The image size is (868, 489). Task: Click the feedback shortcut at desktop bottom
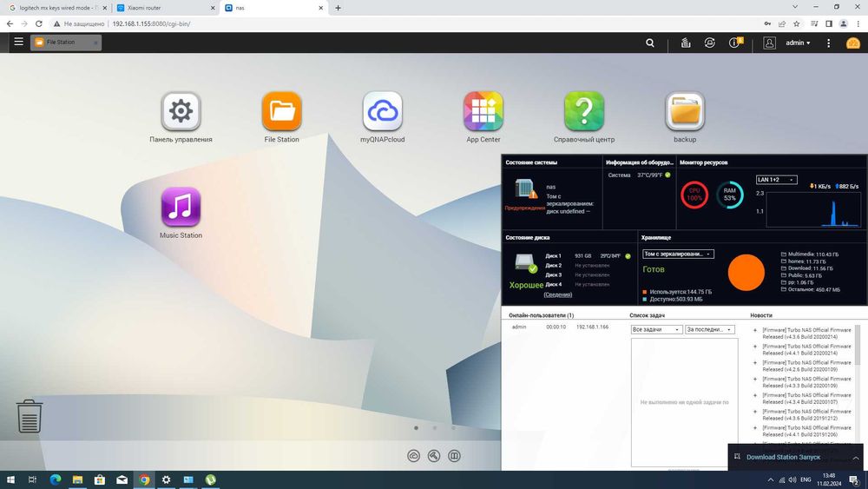click(x=455, y=456)
